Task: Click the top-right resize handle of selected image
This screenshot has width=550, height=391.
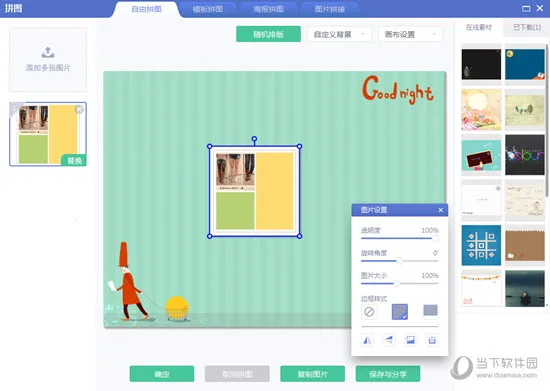Action: (300, 146)
